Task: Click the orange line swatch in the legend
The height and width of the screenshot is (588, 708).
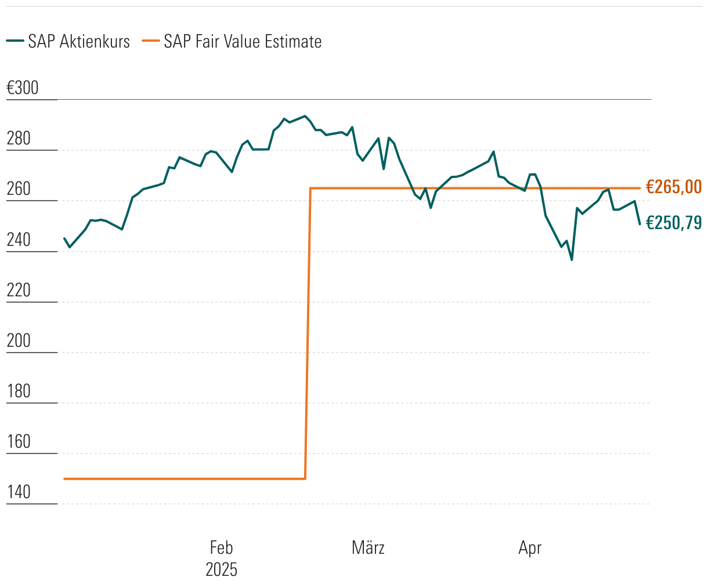Action: click(150, 41)
